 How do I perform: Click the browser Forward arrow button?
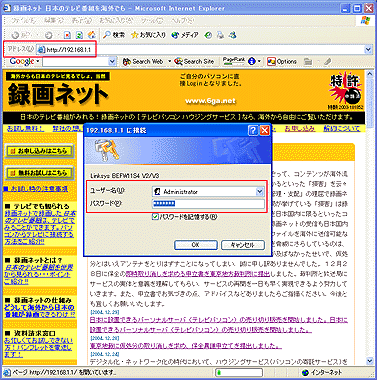[49, 35]
